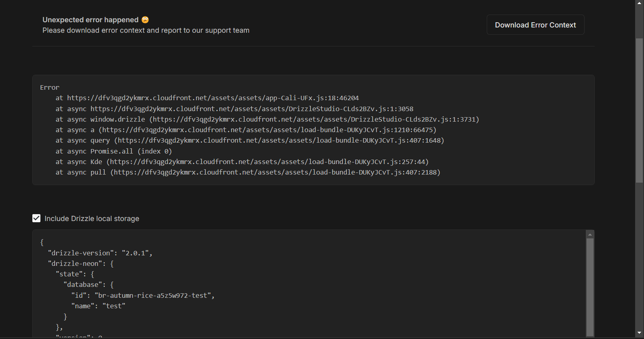
Task: Click the "Please download error context" message
Action: 146,30
